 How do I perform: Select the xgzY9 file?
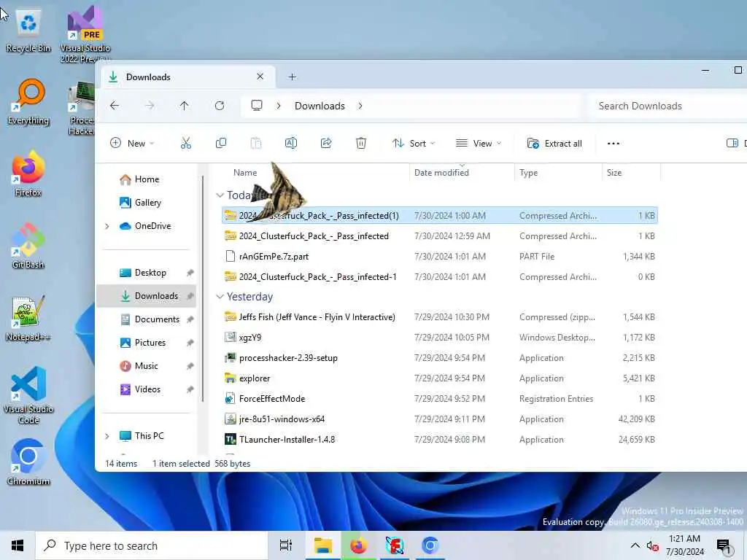[x=440, y=338]
